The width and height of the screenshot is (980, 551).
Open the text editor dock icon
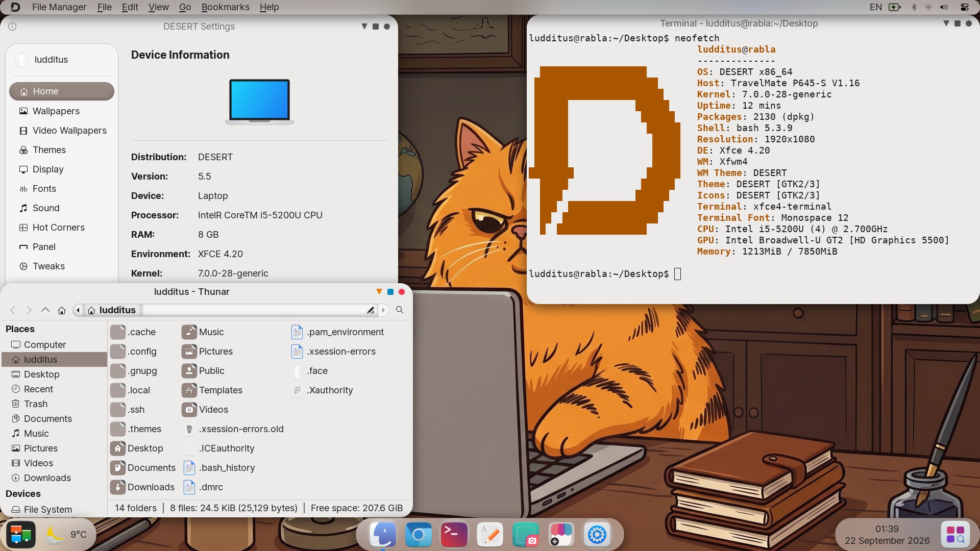pos(489,535)
